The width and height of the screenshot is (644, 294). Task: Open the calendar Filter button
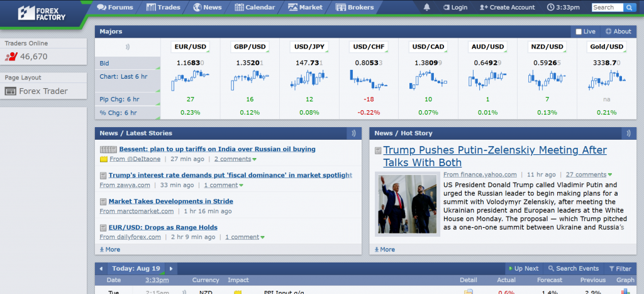point(620,269)
